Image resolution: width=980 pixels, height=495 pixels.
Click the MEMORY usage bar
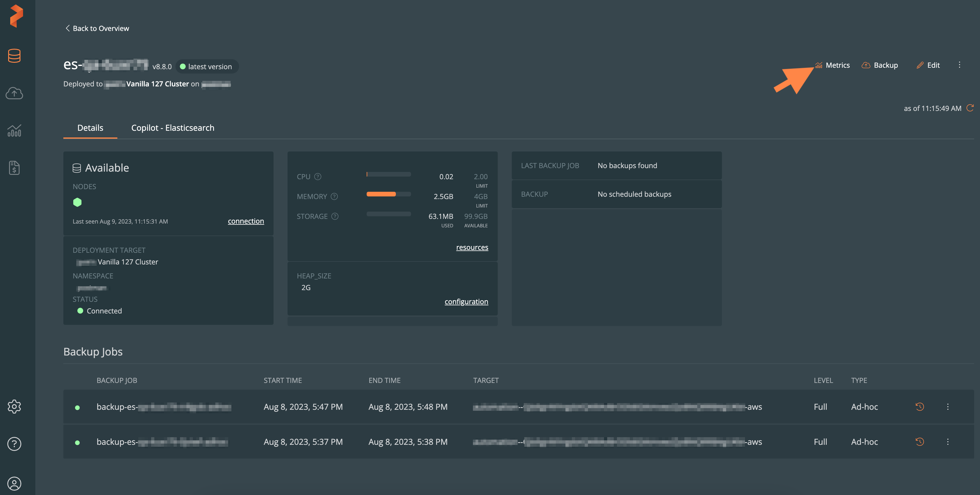(x=389, y=194)
